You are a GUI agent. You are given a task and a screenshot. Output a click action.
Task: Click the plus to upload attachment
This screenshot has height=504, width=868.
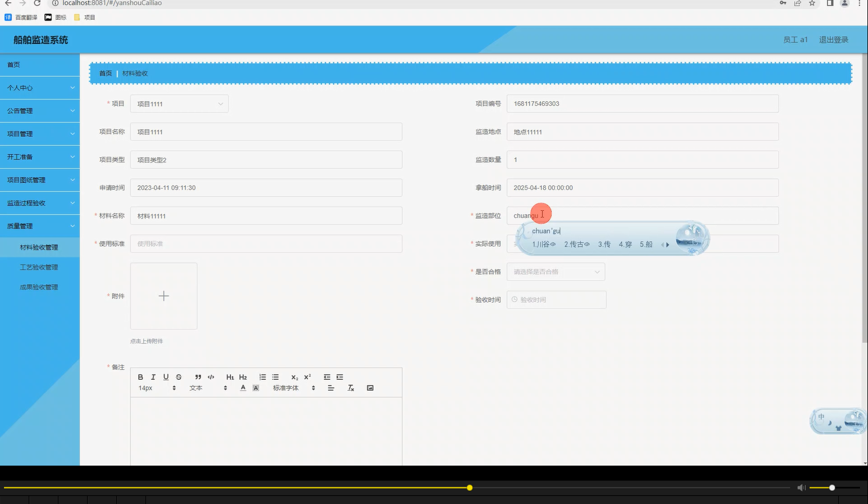coord(164,296)
